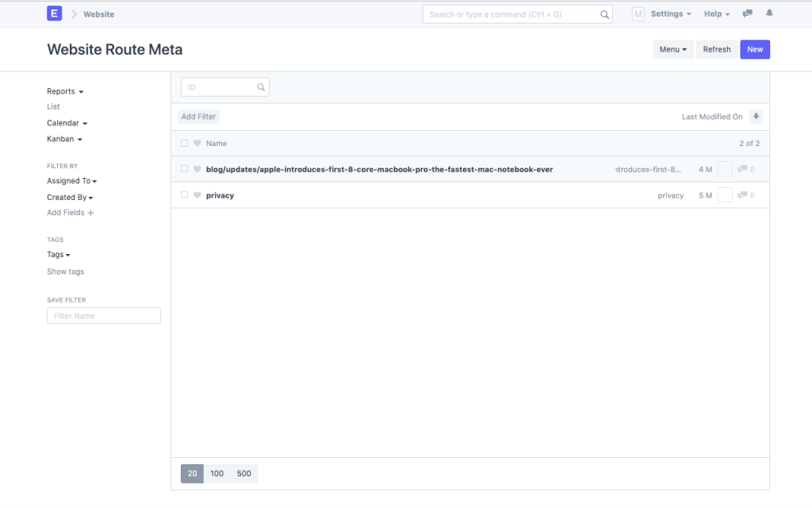This screenshot has width=812, height=508.
Task: Open the notifications bell icon
Action: 769,13
